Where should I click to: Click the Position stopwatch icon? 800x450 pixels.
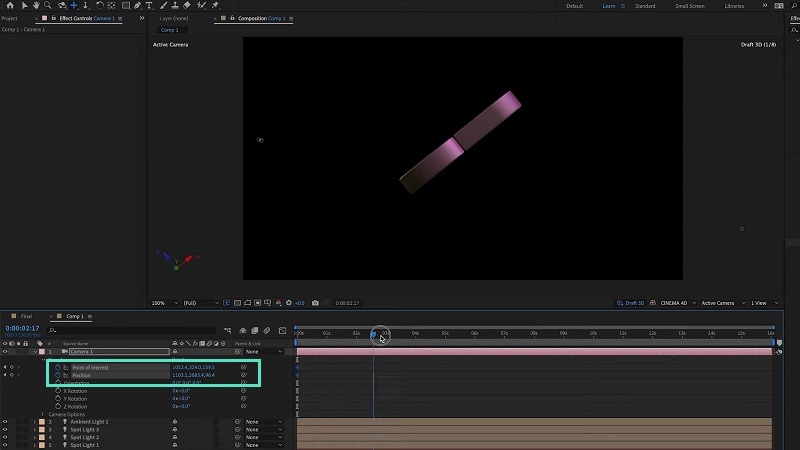(58, 376)
